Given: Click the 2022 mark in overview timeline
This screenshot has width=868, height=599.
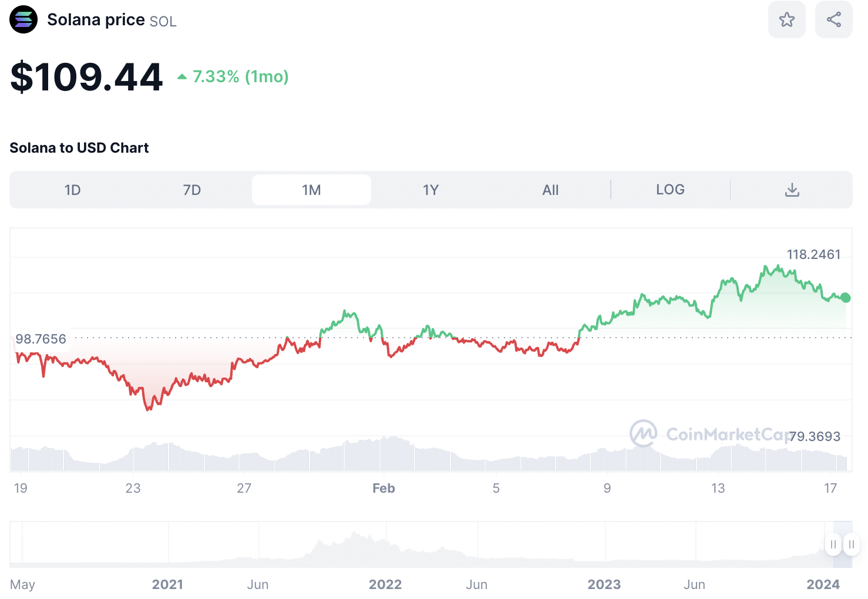Looking at the screenshot, I should coord(385,584).
